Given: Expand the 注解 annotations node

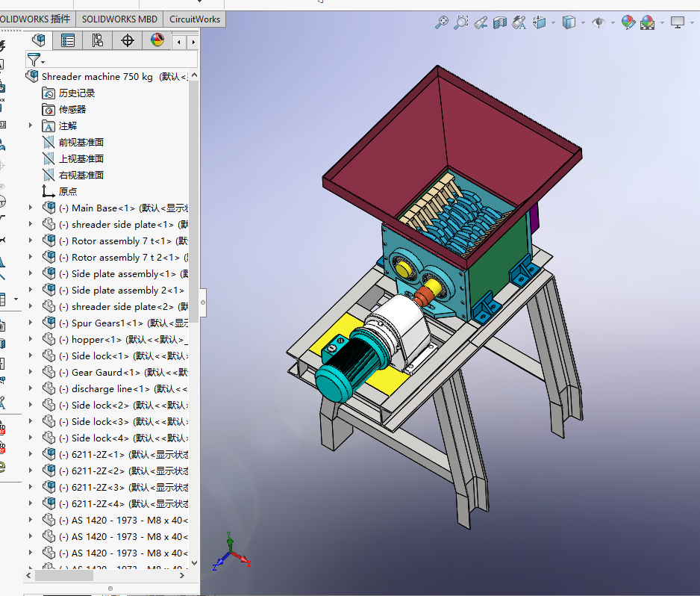Looking at the screenshot, I should point(31,125).
